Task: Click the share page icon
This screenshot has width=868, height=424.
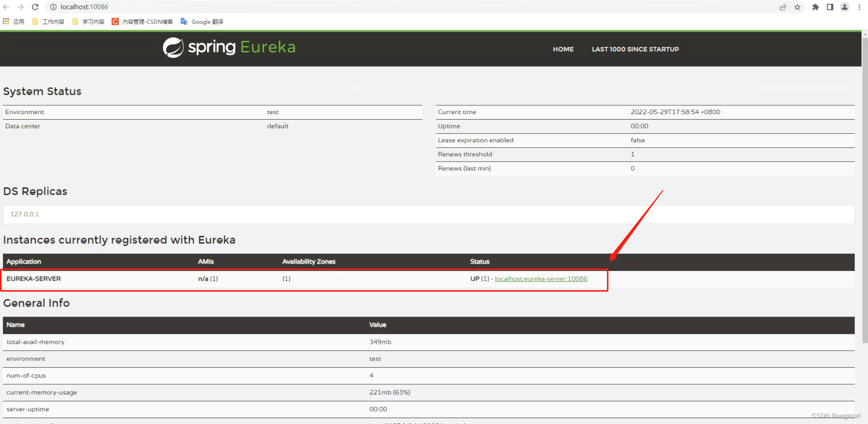Action: (x=783, y=7)
